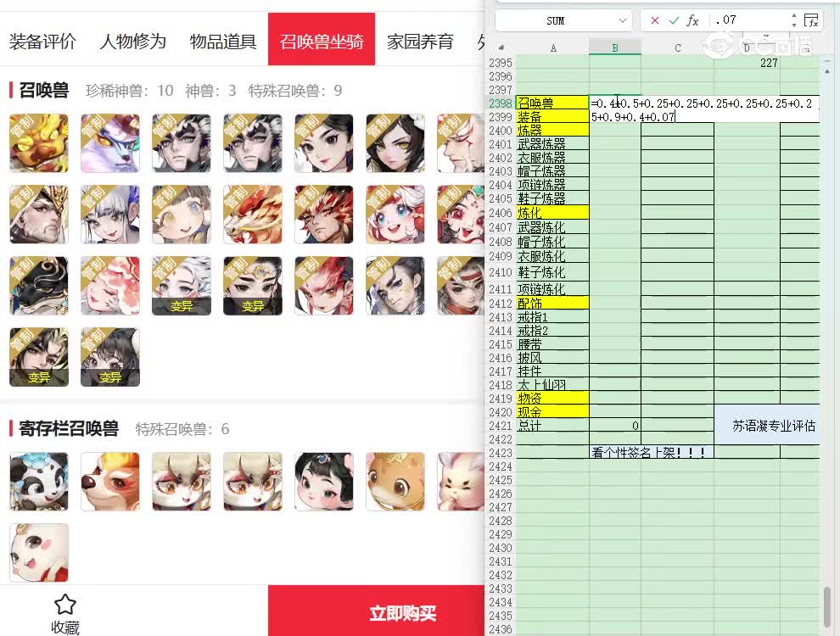840x636 pixels.
Task: Select yellow cell 配饰 in row 2412
Action: click(x=552, y=304)
